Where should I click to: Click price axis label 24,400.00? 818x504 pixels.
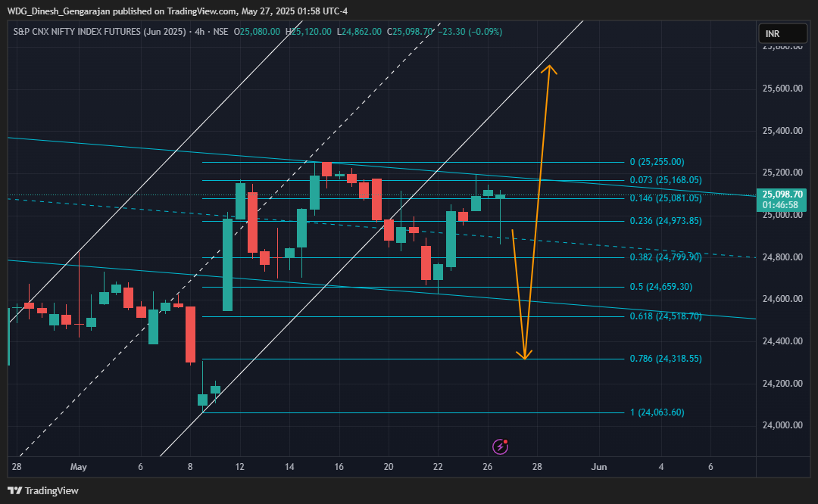tap(782, 341)
